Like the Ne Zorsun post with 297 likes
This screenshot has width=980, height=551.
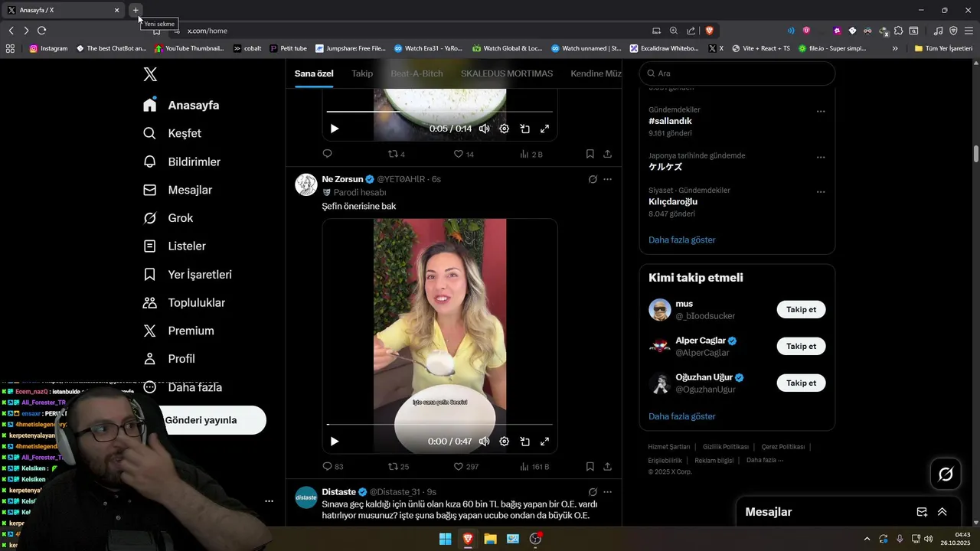(465, 466)
